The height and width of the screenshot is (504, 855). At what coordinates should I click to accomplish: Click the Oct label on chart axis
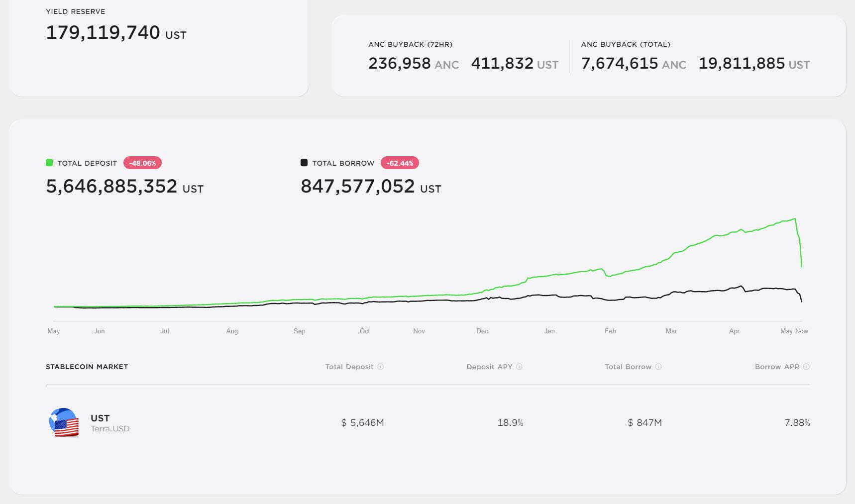[x=365, y=331]
